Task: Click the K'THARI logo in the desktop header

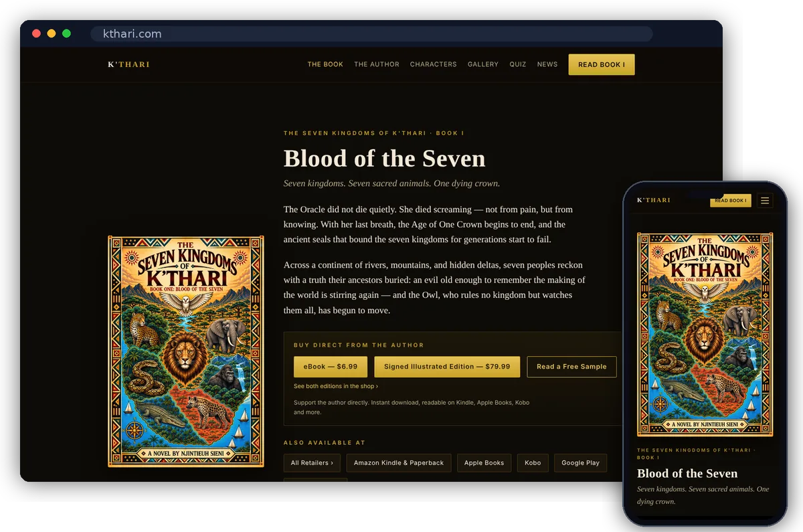Action: [x=129, y=64]
